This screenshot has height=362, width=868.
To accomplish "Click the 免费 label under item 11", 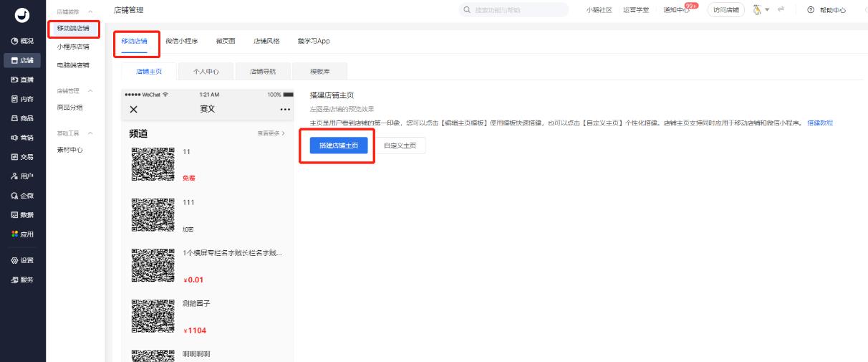I will point(188,178).
